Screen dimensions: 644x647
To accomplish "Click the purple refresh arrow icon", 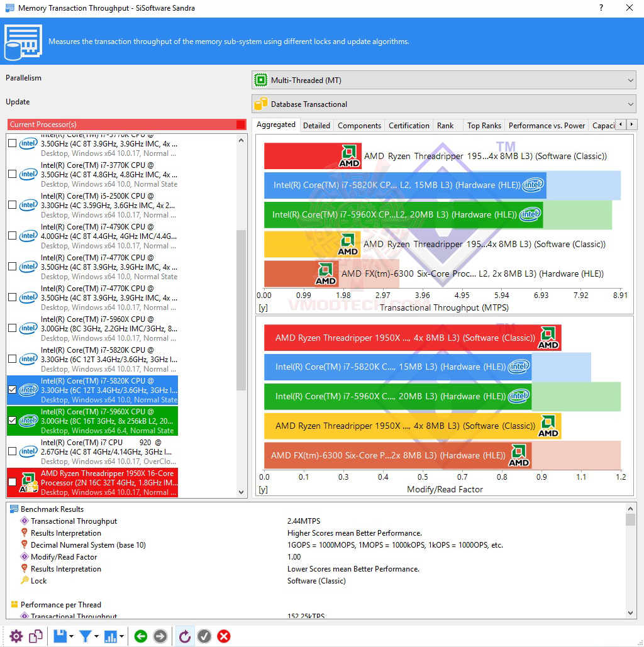I will 184,636.
